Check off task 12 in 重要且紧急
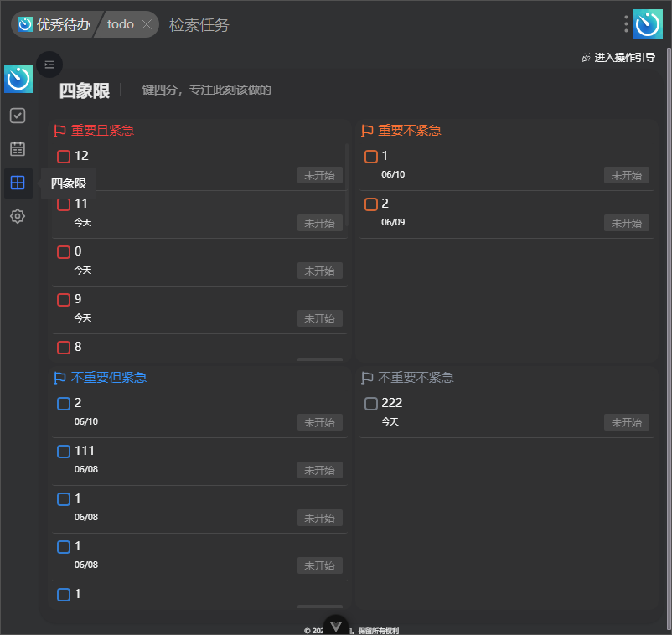 pyautogui.click(x=64, y=157)
